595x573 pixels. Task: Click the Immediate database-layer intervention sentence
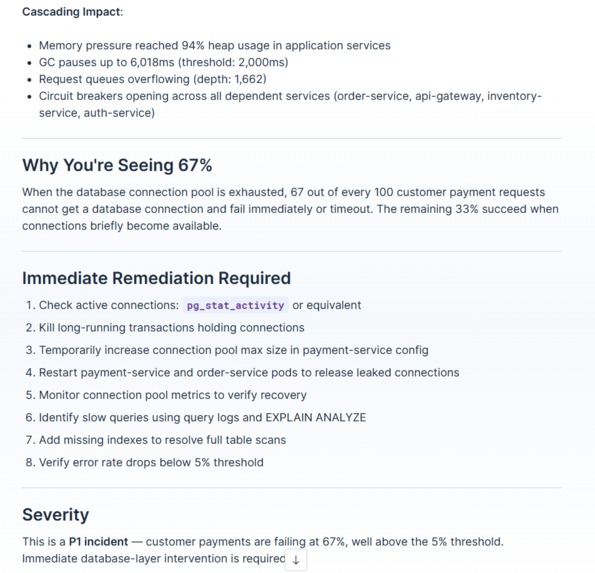pyautogui.click(x=153, y=559)
